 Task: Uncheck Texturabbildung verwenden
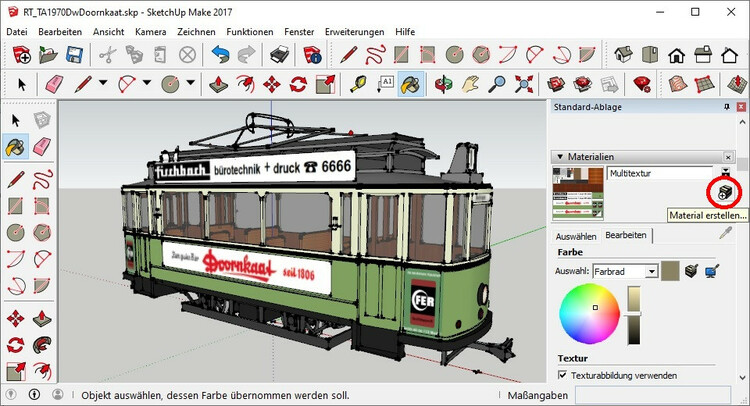coord(562,375)
